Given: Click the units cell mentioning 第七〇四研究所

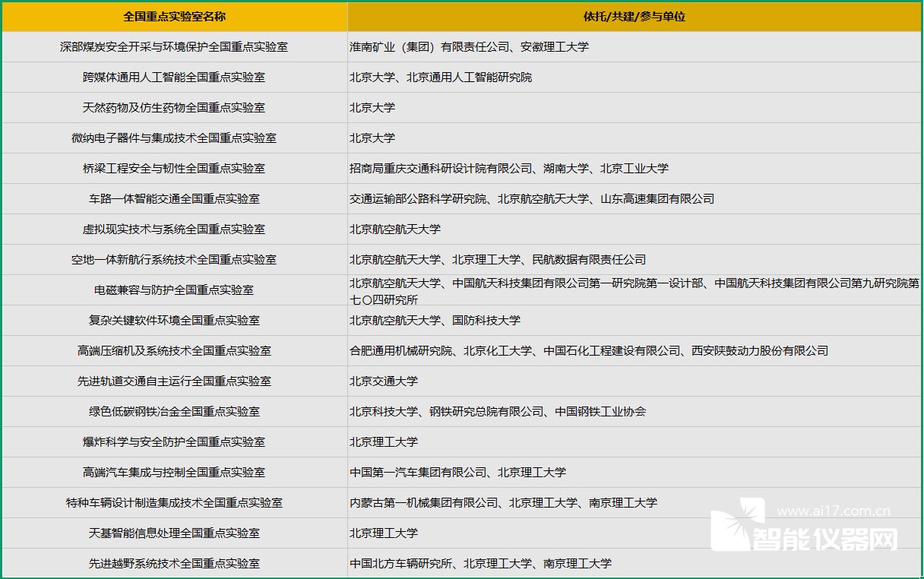Looking at the screenshot, I should (x=634, y=289).
